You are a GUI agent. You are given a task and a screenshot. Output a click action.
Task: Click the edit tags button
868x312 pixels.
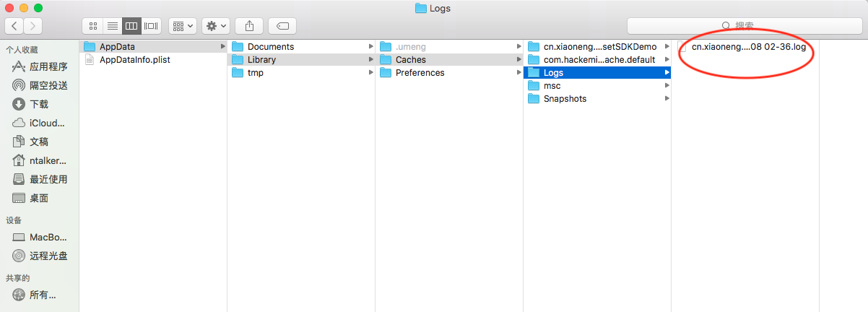(x=282, y=26)
